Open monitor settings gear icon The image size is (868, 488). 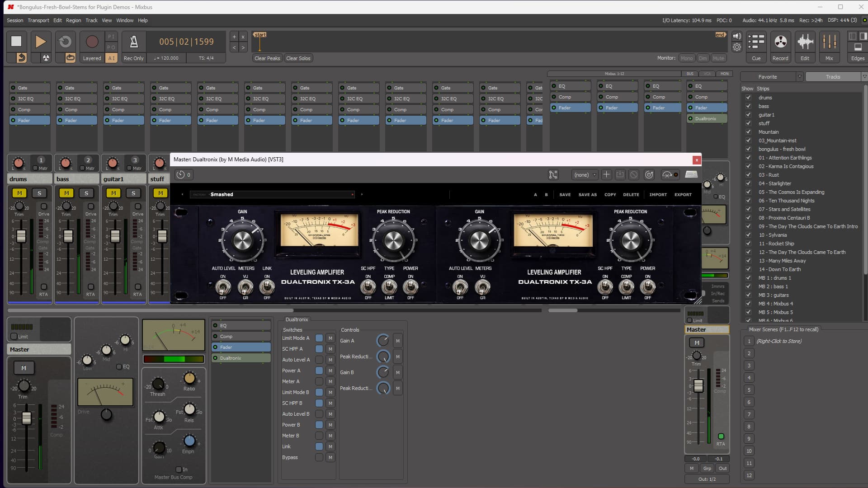tap(737, 47)
